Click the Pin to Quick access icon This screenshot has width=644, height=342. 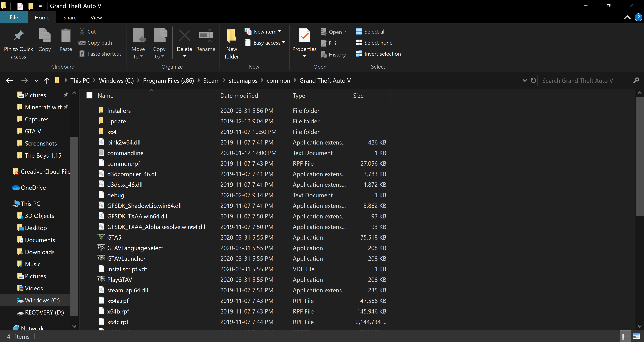(x=18, y=36)
